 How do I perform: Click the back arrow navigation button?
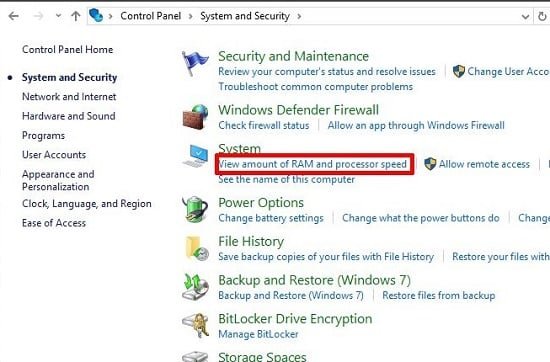pyautogui.click(x=13, y=16)
